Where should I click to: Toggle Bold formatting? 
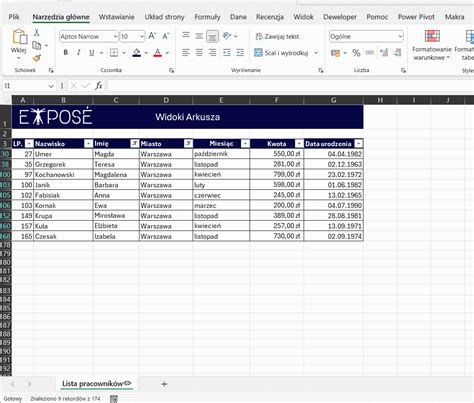[x=66, y=53]
